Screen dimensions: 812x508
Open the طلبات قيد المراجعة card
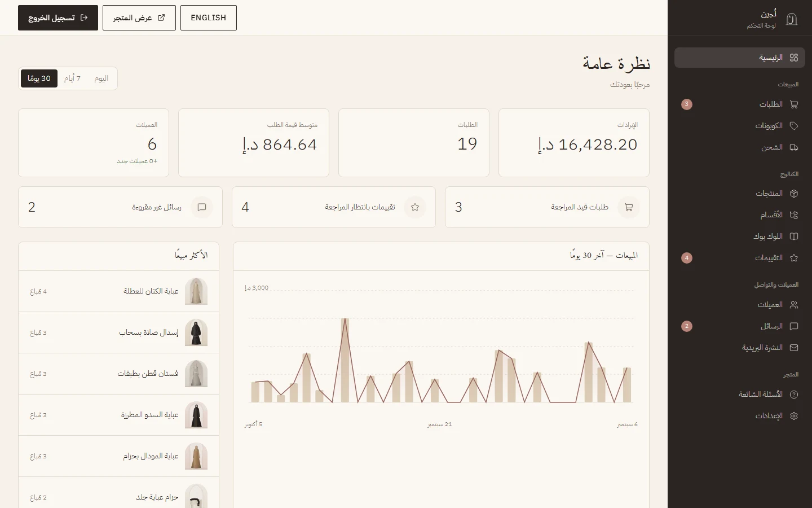[x=547, y=207]
